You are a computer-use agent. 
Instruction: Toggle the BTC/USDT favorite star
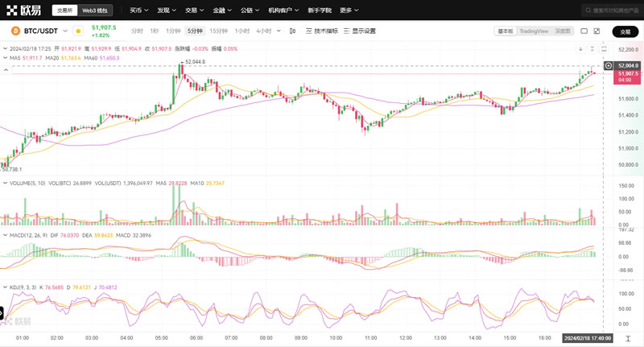click(x=78, y=31)
